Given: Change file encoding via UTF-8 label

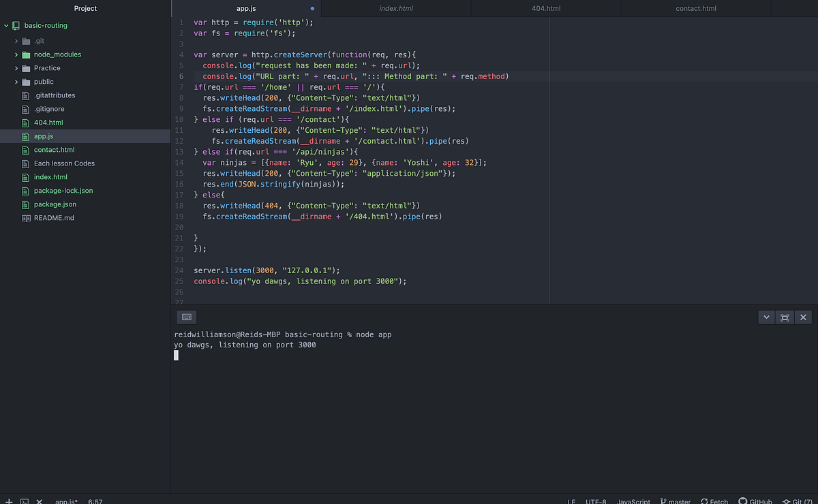Looking at the screenshot, I should [595, 501].
